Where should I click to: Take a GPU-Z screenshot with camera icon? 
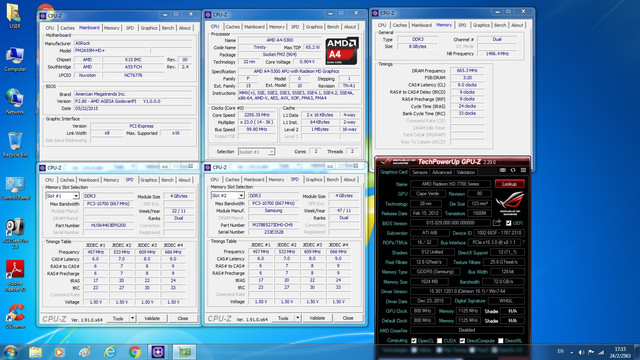[x=503, y=170]
